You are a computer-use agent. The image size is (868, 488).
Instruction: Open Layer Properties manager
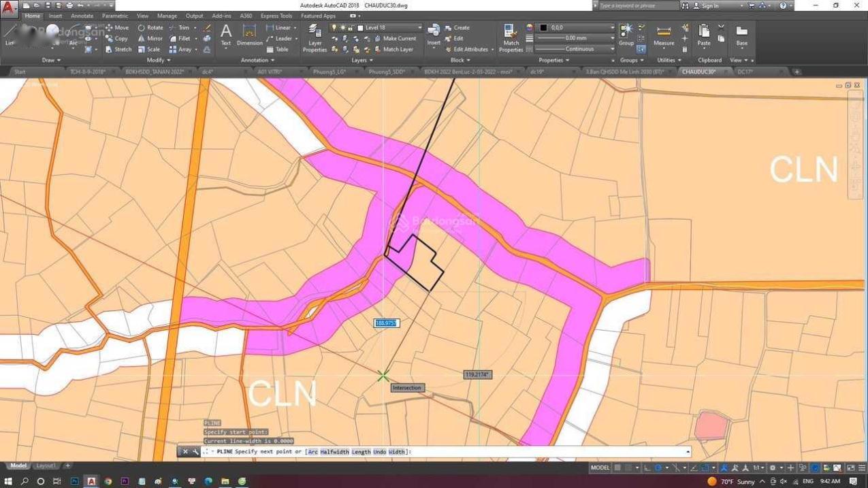coord(315,38)
